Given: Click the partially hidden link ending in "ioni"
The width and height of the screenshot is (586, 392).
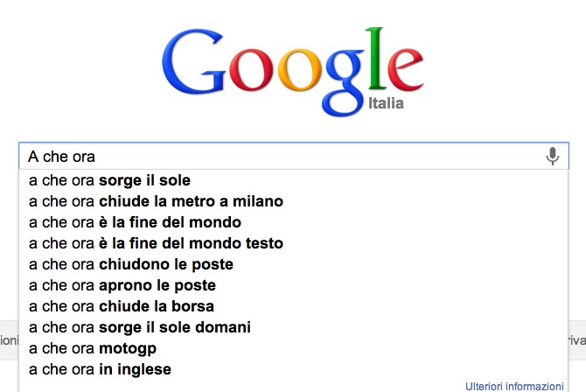Looking at the screenshot, I should [9, 340].
